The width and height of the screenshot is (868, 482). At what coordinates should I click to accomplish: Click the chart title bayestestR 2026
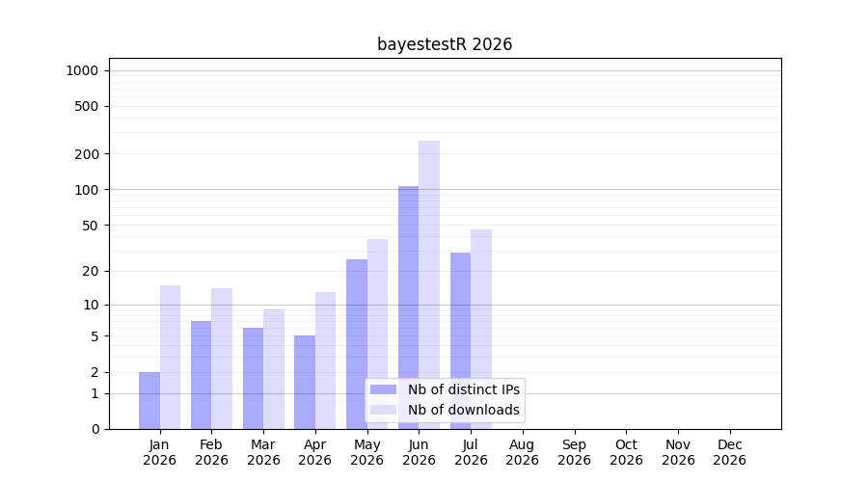click(x=445, y=44)
